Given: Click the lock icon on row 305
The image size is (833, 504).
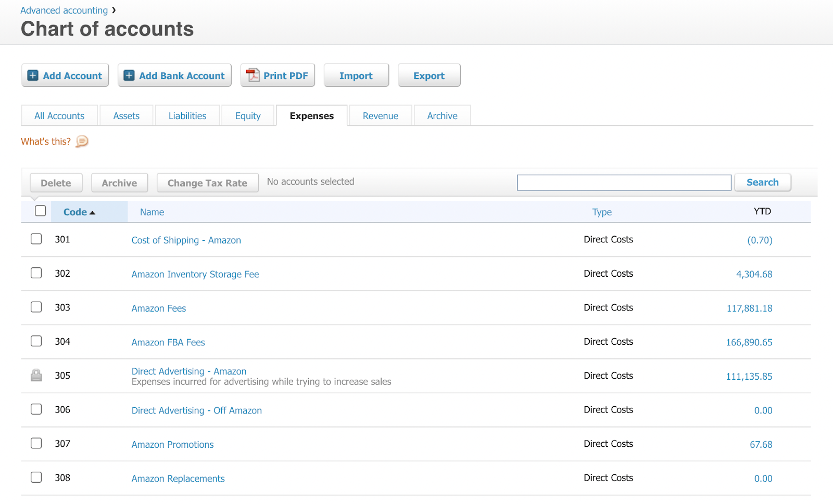Looking at the screenshot, I should point(36,375).
